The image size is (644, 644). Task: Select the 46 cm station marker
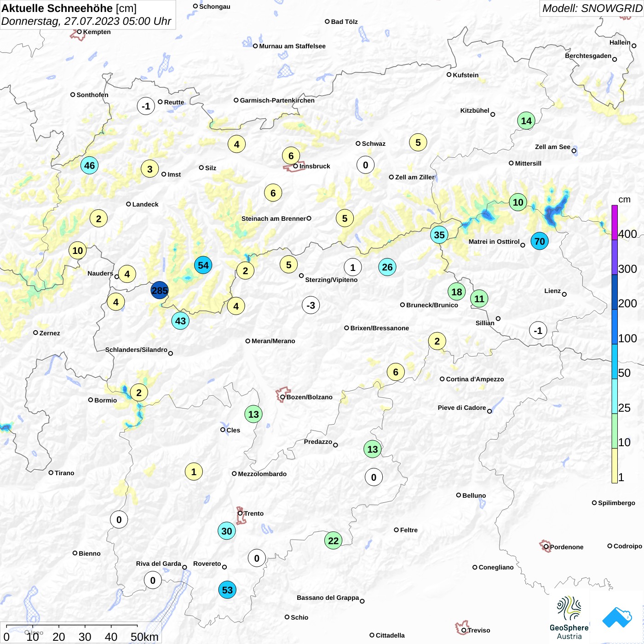click(x=89, y=165)
